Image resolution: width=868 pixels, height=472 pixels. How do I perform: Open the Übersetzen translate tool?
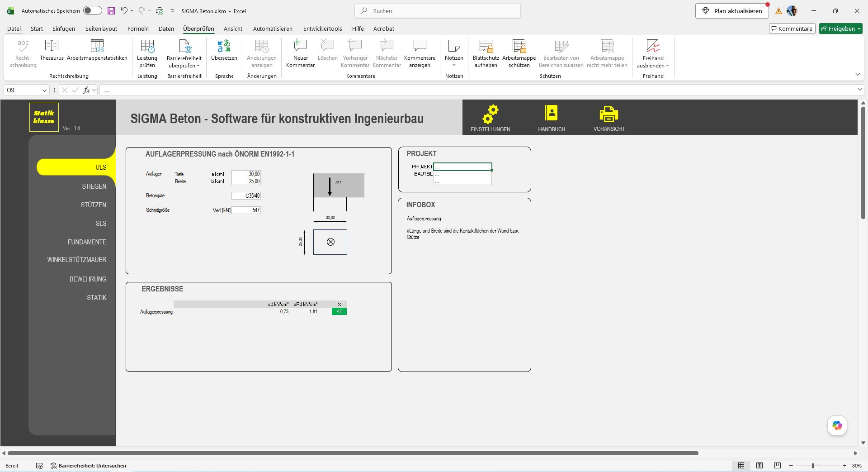pyautogui.click(x=224, y=50)
